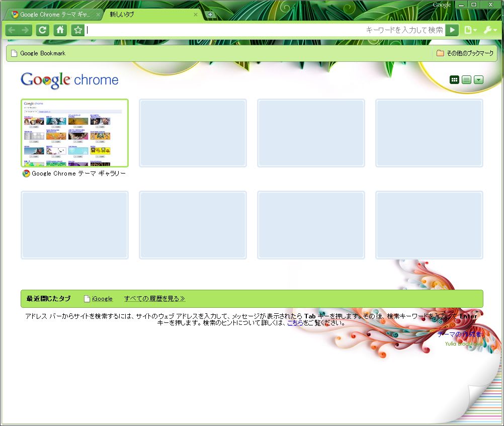Screen dimensions: 504x426
Task: Bookmark this page with the star icon
Action: (77, 30)
